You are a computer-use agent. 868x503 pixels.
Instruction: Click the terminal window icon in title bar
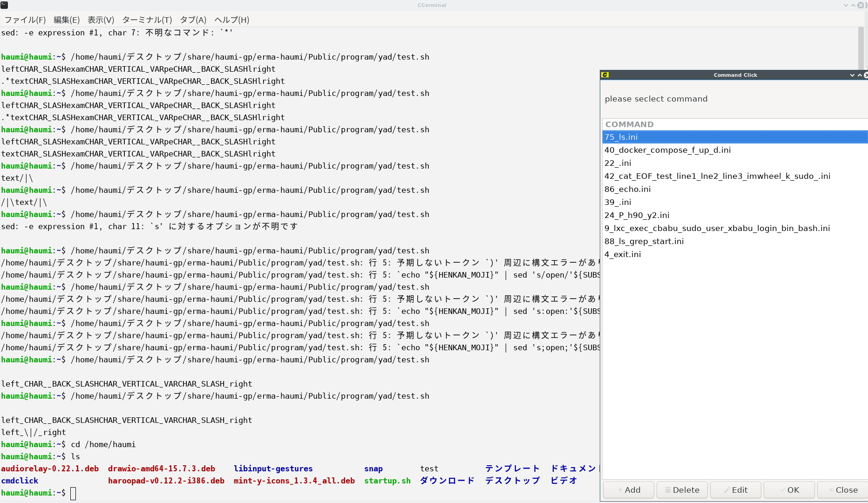(x=4, y=5)
